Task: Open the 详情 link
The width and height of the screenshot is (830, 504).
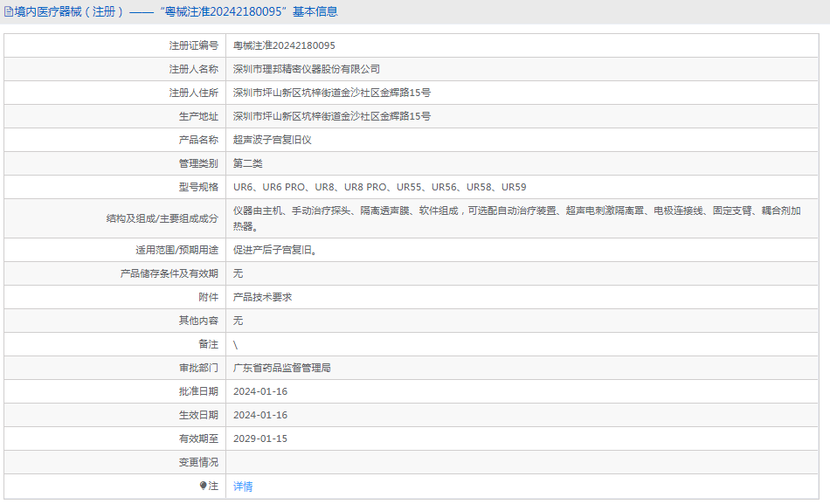Action: coord(243,486)
